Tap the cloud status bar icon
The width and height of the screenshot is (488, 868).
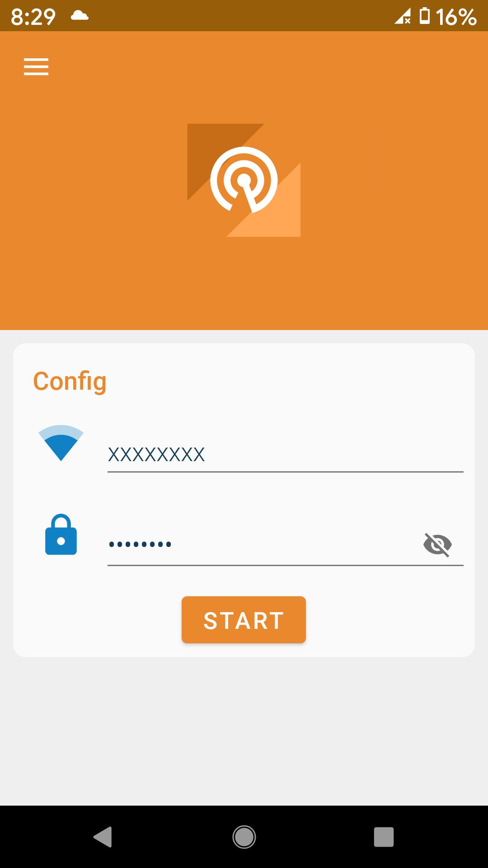tap(80, 16)
